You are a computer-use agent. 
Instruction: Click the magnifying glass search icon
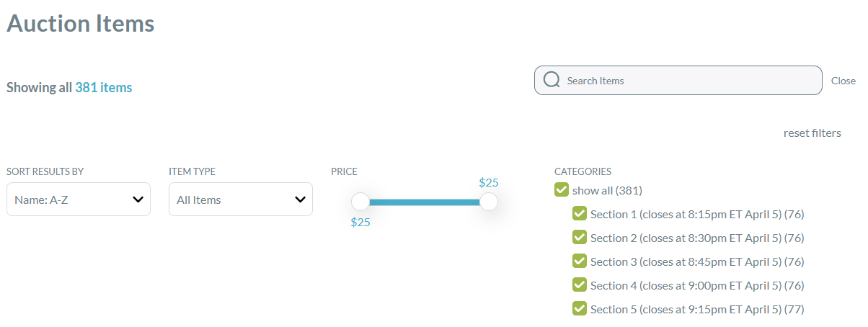point(552,80)
